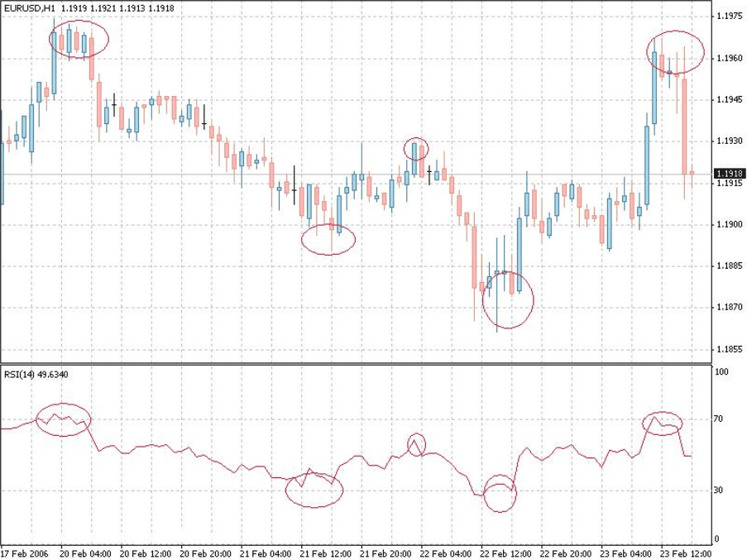Image resolution: width=747 pixels, height=560 pixels.
Task: Click the 21 Feb 04:00 time label
Action: point(266,554)
